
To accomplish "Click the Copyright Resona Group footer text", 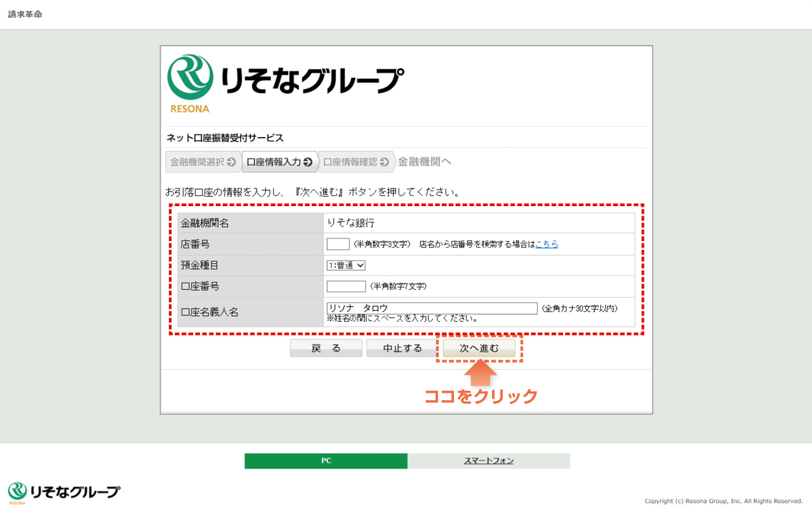I will 724,501.
